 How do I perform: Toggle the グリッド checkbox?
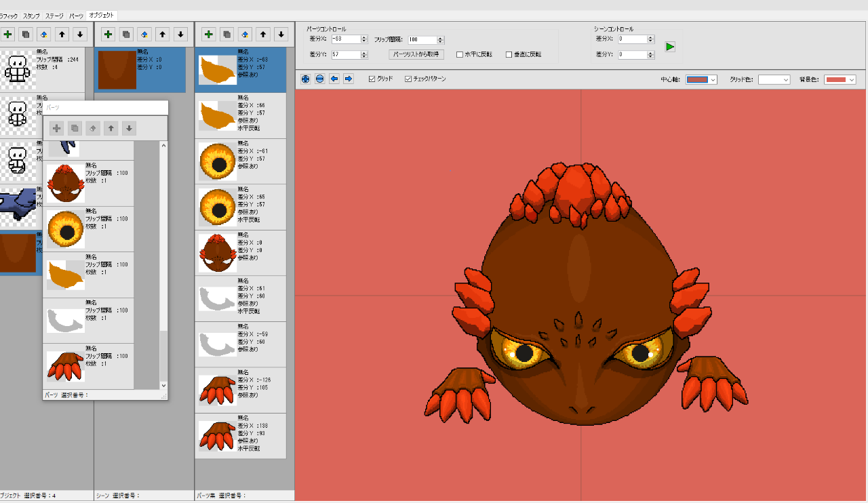372,79
